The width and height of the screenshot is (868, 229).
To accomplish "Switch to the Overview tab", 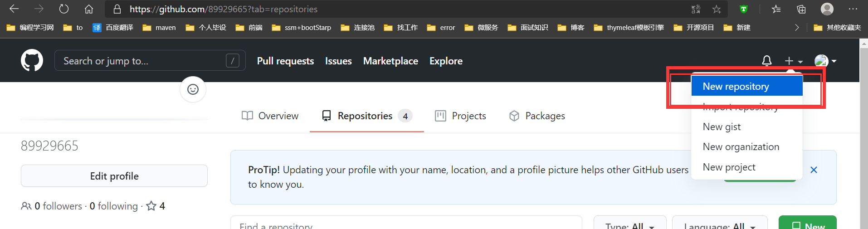I will pyautogui.click(x=270, y=116).
